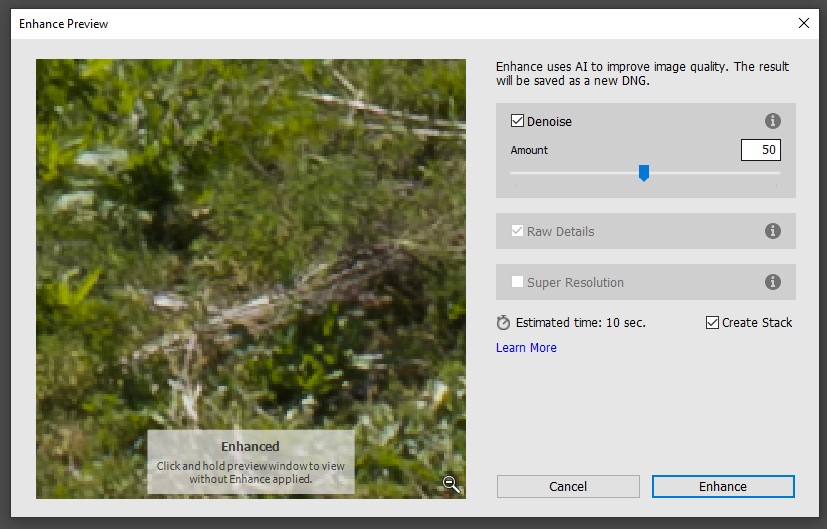Click the 'Enhance Preview' title text
Viewport: 827px width, 529px height.
[x=63, y=24]
